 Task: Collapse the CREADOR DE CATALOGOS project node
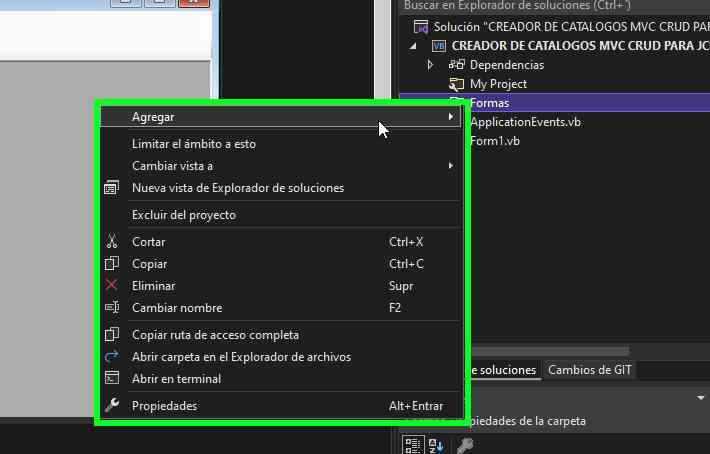coord(414,46)
